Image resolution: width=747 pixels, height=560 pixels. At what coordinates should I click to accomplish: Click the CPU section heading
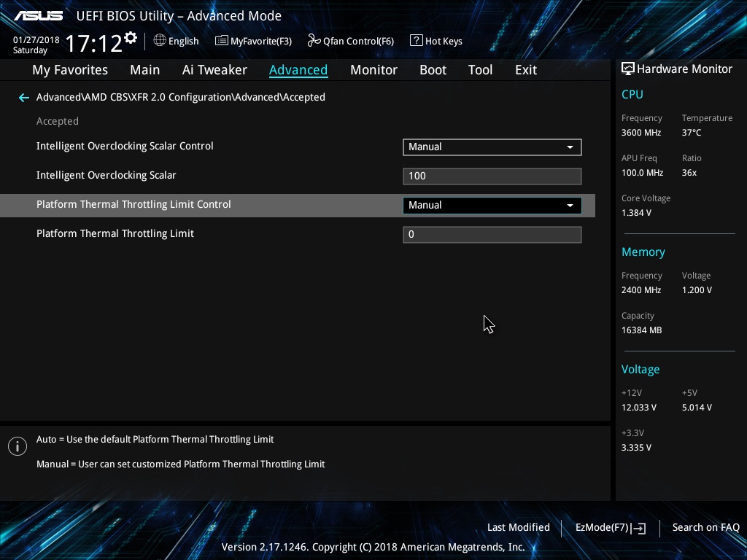(x=632, y=95)
